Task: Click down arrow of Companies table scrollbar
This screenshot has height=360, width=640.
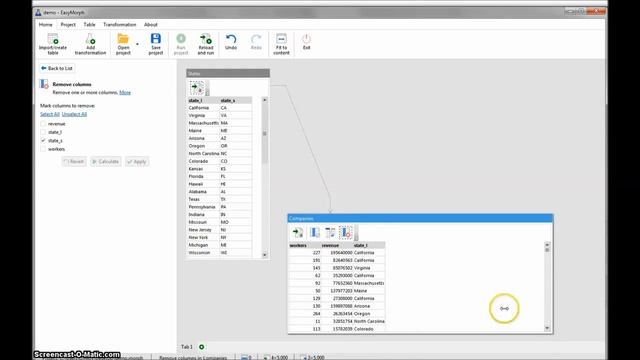Action: [x=547, y=329]
